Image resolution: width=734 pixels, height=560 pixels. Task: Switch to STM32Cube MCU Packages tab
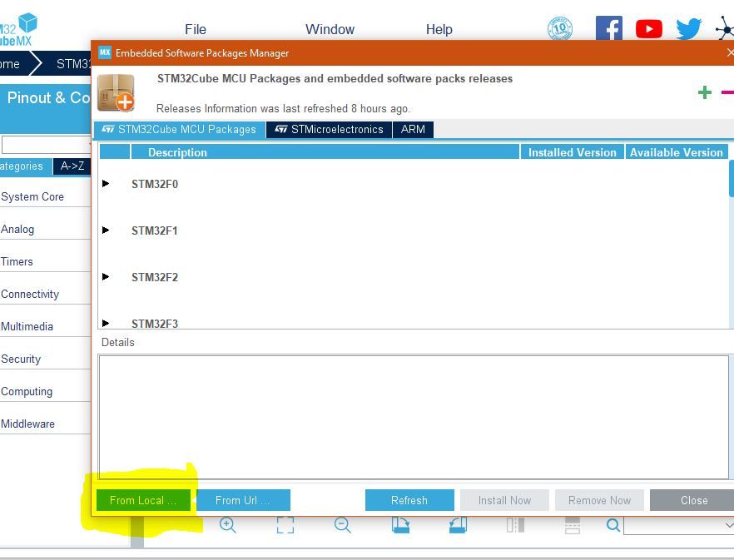(x=180, y=129)
